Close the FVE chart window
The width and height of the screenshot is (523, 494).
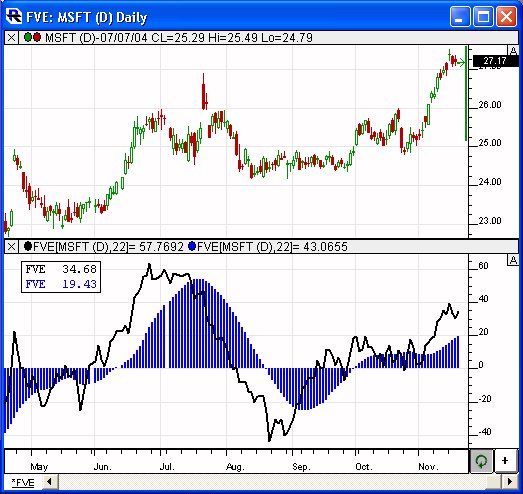(506, 16)
